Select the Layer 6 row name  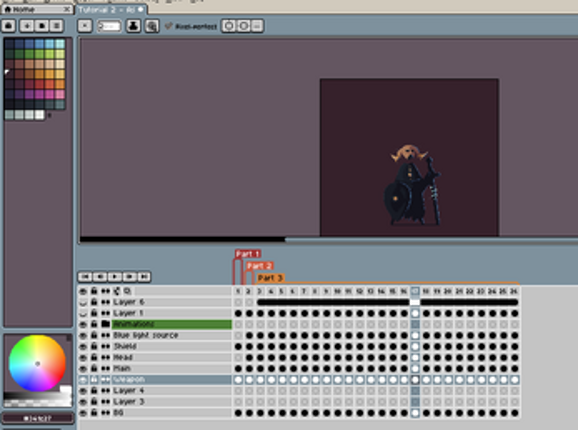[129, 302]
